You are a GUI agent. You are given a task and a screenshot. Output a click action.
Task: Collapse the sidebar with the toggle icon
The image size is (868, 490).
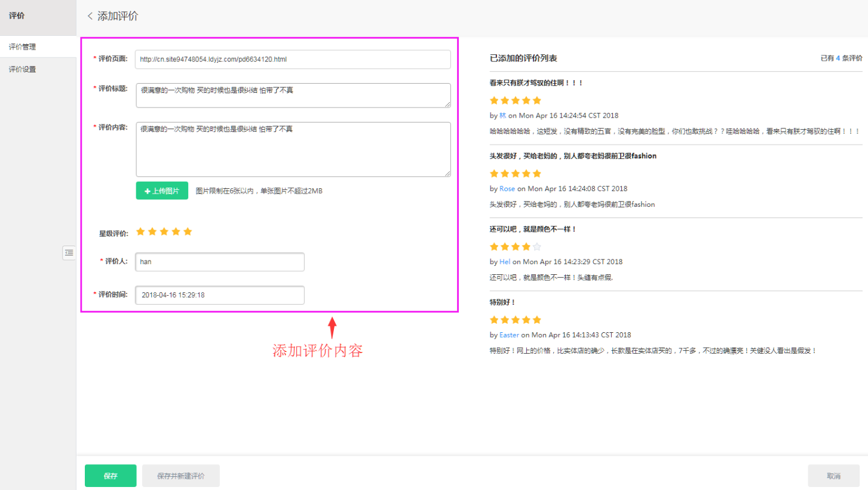click(69, 253)
